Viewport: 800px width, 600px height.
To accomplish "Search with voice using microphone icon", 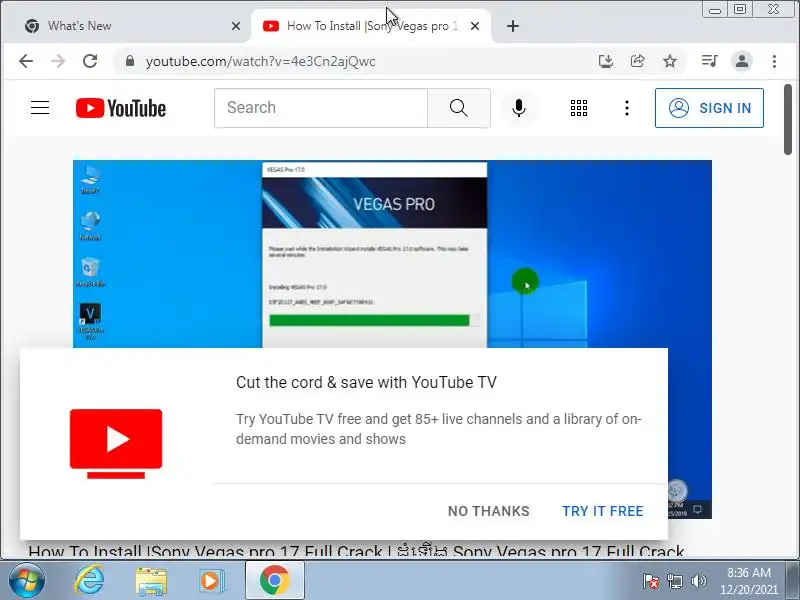I will tap(519, 108).
